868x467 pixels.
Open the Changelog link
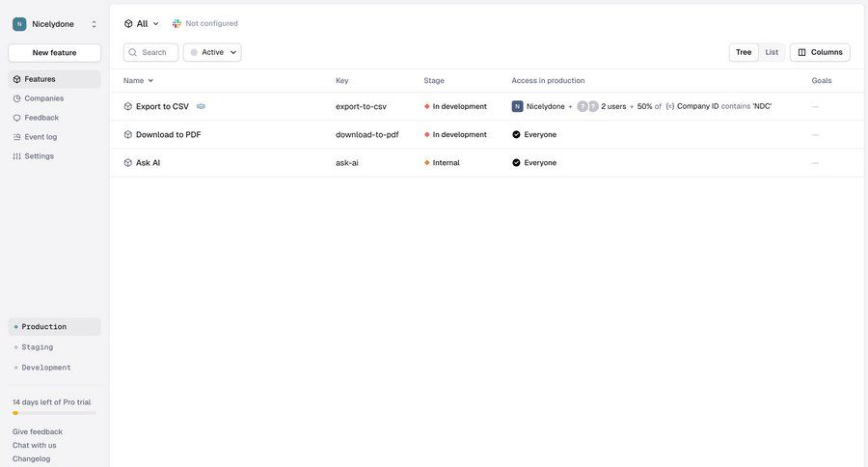[32, 458]
